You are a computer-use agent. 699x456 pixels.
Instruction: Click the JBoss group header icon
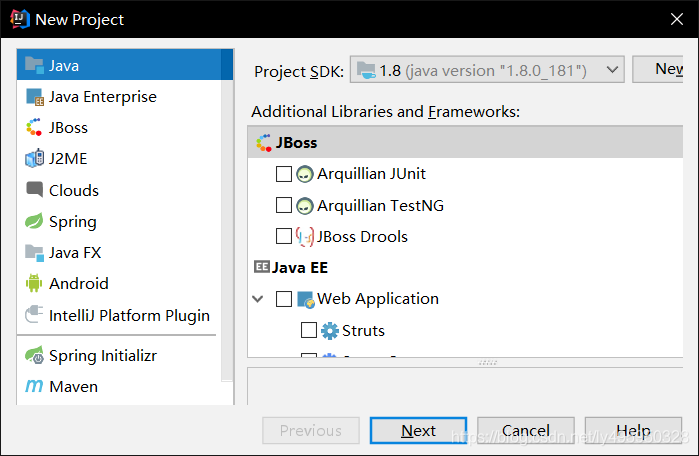click(x=263, y=143)
